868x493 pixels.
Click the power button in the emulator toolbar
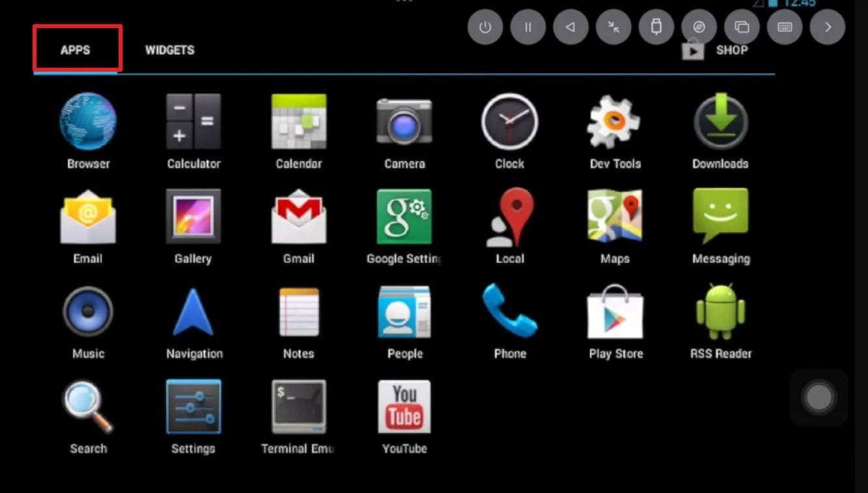485,27
